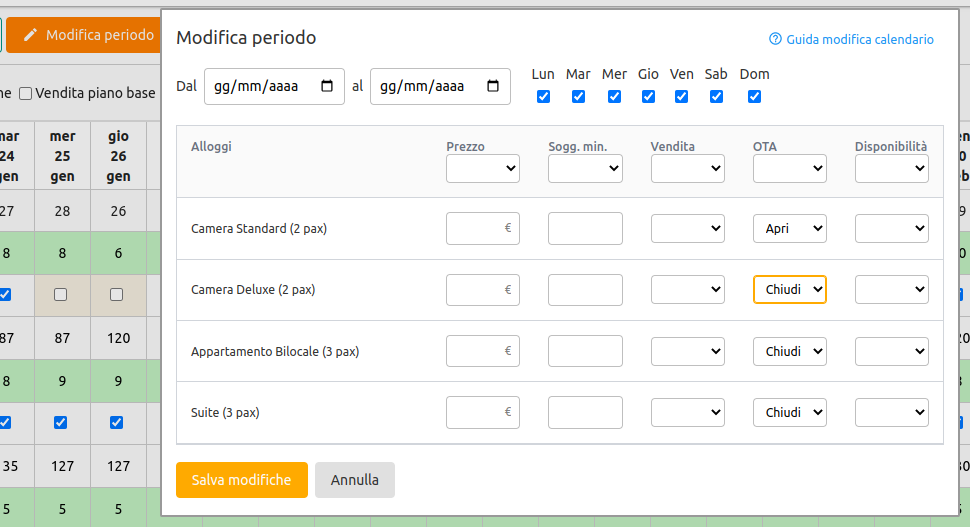Open the Dal date calendar picker icon
Screen dimensions: 970x527
[327, 86]
